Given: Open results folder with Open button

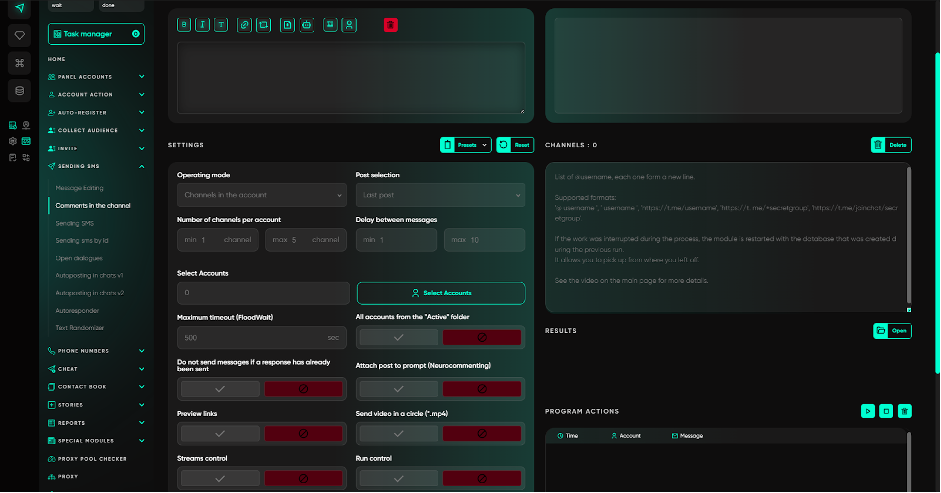Looking at the screenshot, I should [892, 331].
